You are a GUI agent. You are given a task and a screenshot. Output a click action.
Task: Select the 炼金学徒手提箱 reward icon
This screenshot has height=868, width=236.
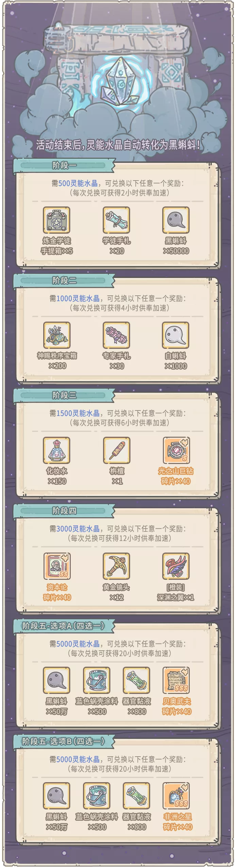(56, 220)
